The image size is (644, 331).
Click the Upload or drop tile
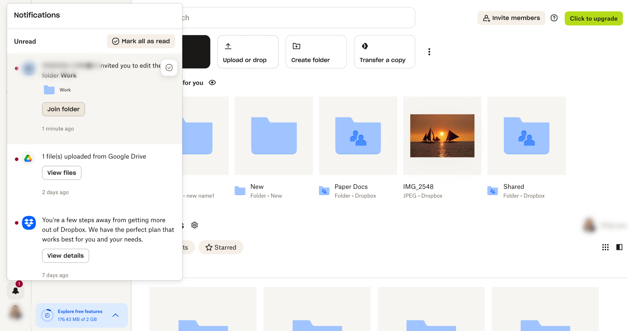(x=248, y=52)
